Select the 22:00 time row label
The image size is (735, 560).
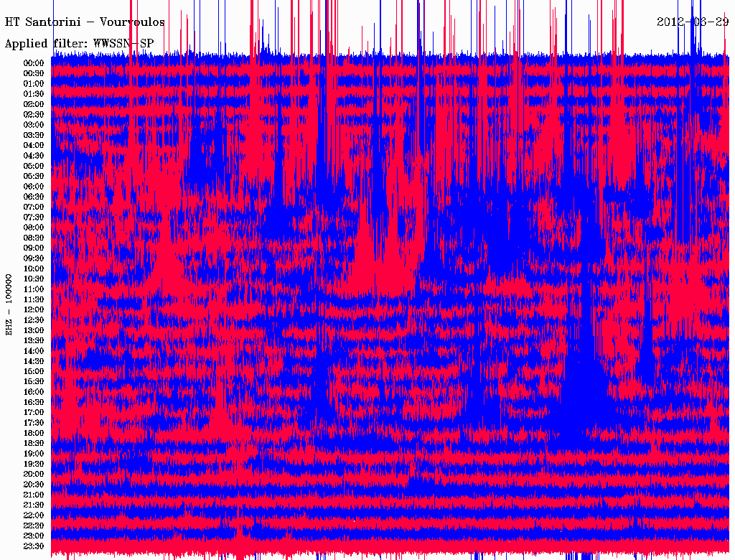(34, 515)
